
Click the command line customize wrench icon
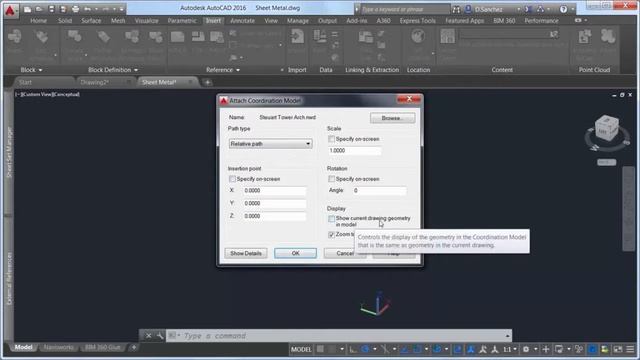(x=160, y=336)
